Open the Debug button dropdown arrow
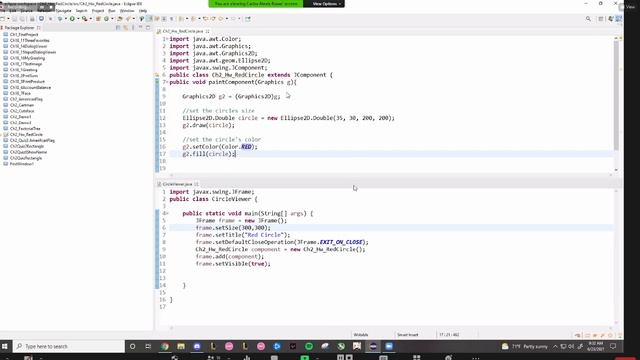 pos(65,19)
